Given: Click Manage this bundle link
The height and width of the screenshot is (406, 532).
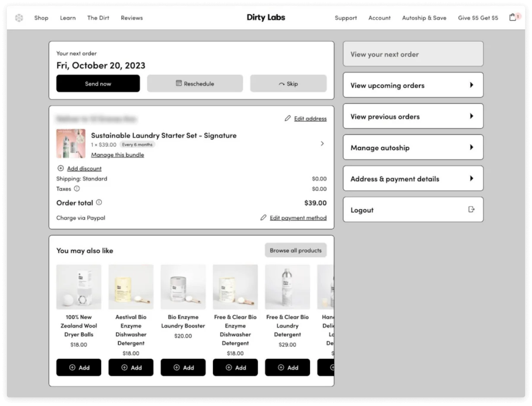Looking at the screenshot, I should coord(117,155).
